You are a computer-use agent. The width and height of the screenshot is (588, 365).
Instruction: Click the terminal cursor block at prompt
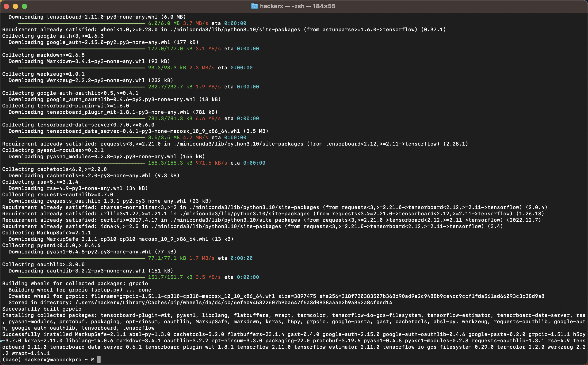(99, 360)
